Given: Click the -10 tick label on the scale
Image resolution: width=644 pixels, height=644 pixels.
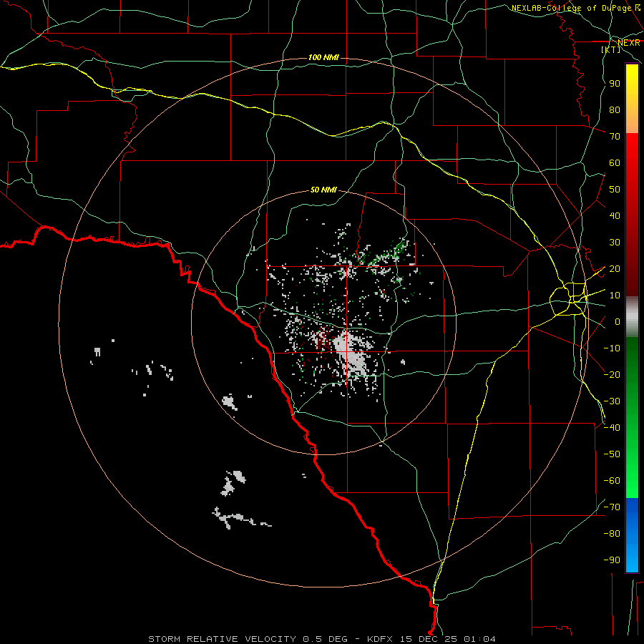Looking at the screenshot, I should click(x=612, y=348).
